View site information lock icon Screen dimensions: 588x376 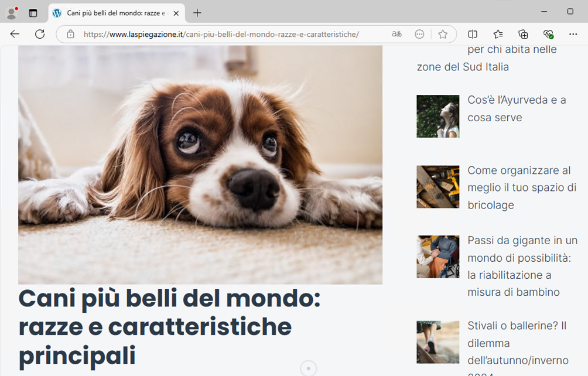70,34
